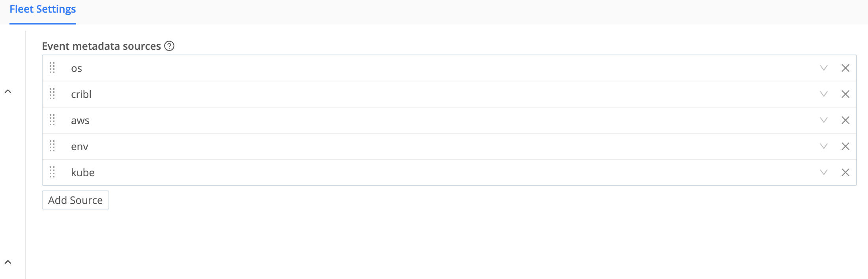The image size is (868, 279).
Task: Remove the os metadata source
Action: pos(846,68)
